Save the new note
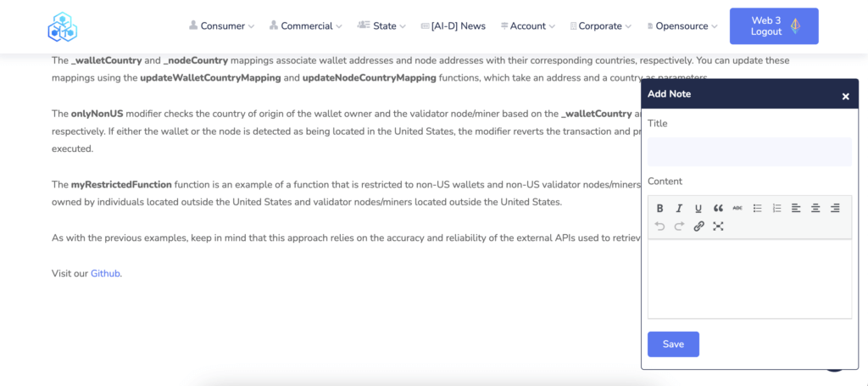The height and width of the screenshot is (386, 868). [x=673, y=344]
